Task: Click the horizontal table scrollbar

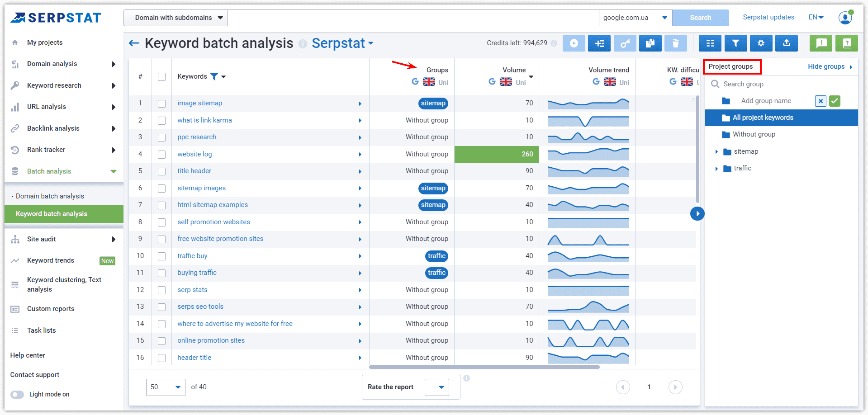Action: pos(484,367)
